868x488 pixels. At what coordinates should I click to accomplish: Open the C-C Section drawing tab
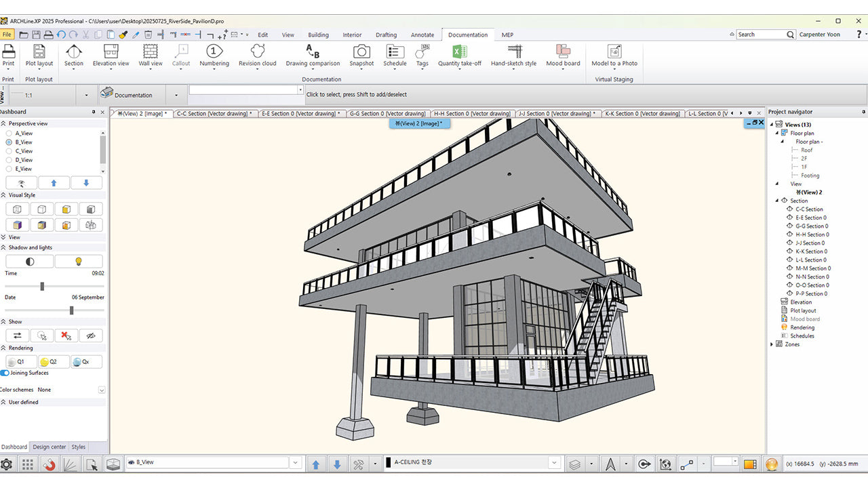point(214,114)
